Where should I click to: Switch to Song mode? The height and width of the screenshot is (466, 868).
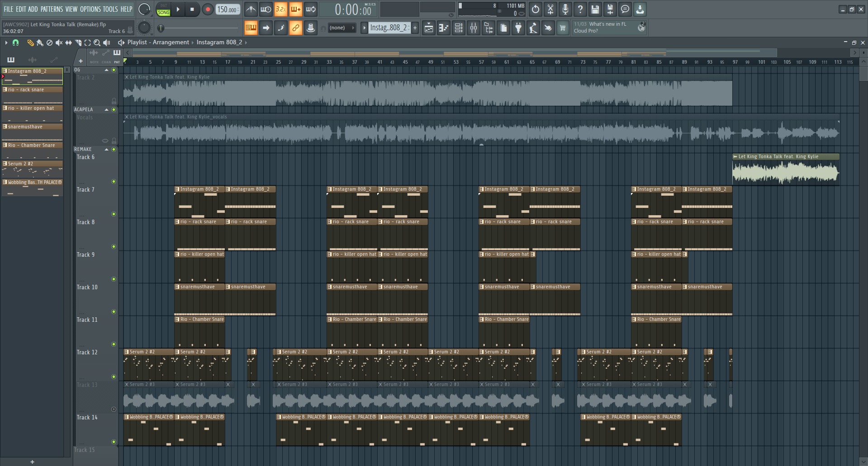tap(163, 12)
